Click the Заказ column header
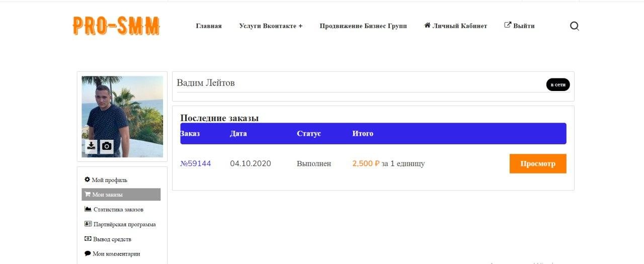Viewport: 644px width, 264px height. click(190, 134)
